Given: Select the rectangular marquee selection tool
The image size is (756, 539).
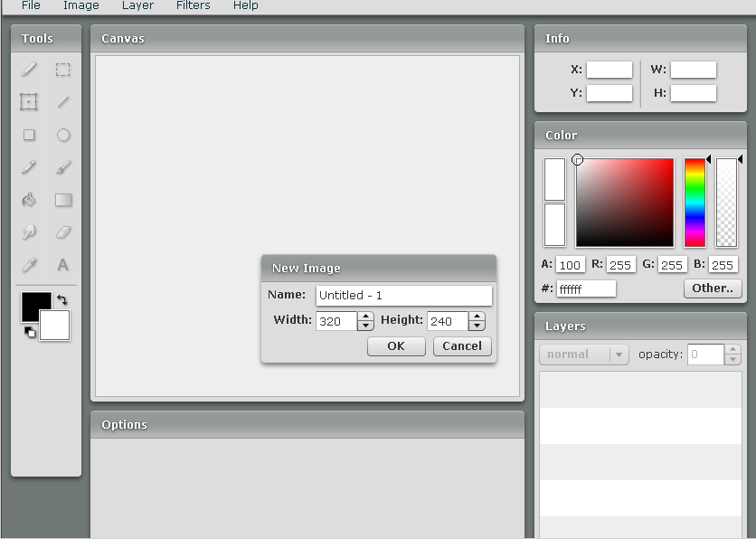Looking at the screenshot, I should pos(62,70).
